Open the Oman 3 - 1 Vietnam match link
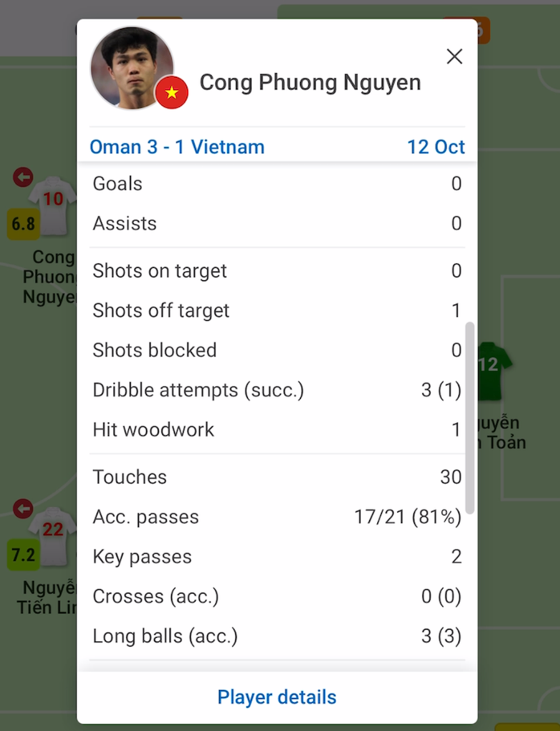The image size is (560, 731). click(177, 147)
